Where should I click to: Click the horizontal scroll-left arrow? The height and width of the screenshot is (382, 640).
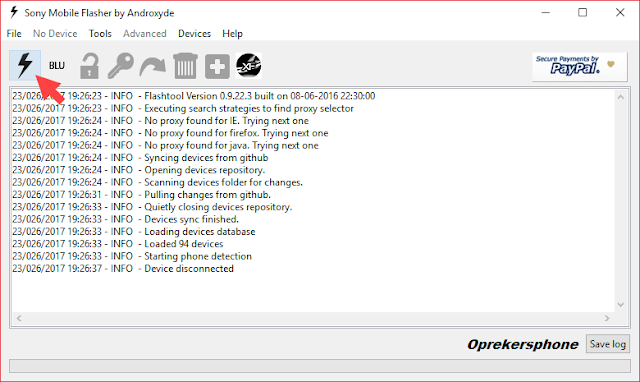tap(19, 318)
